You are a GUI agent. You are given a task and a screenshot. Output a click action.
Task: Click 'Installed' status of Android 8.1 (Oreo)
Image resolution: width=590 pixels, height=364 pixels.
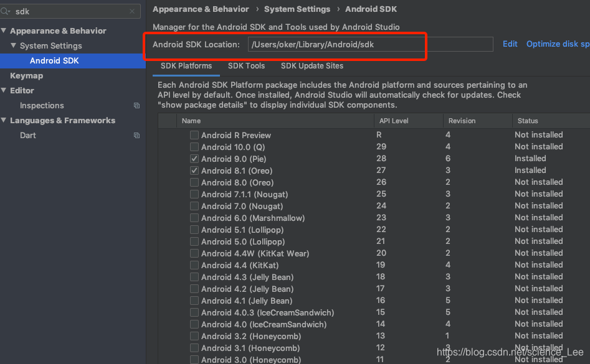(x=530, y=170)
